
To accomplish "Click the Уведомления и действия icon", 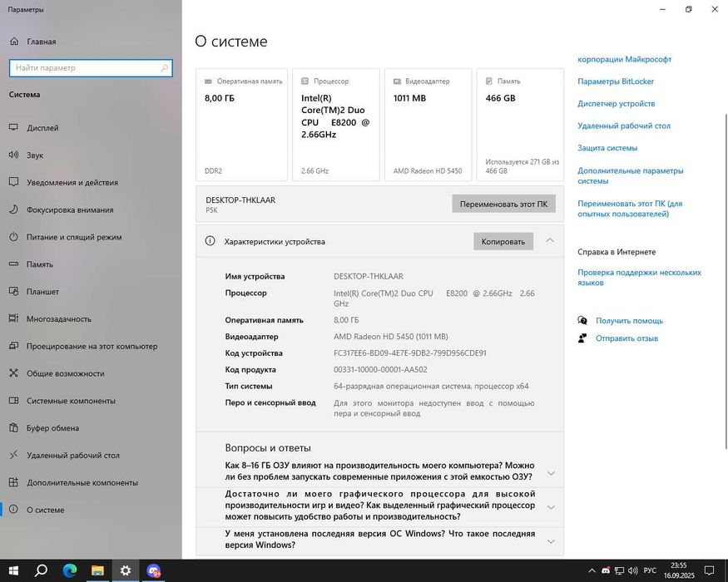I will pyautogui.click(x=13, y=182).
